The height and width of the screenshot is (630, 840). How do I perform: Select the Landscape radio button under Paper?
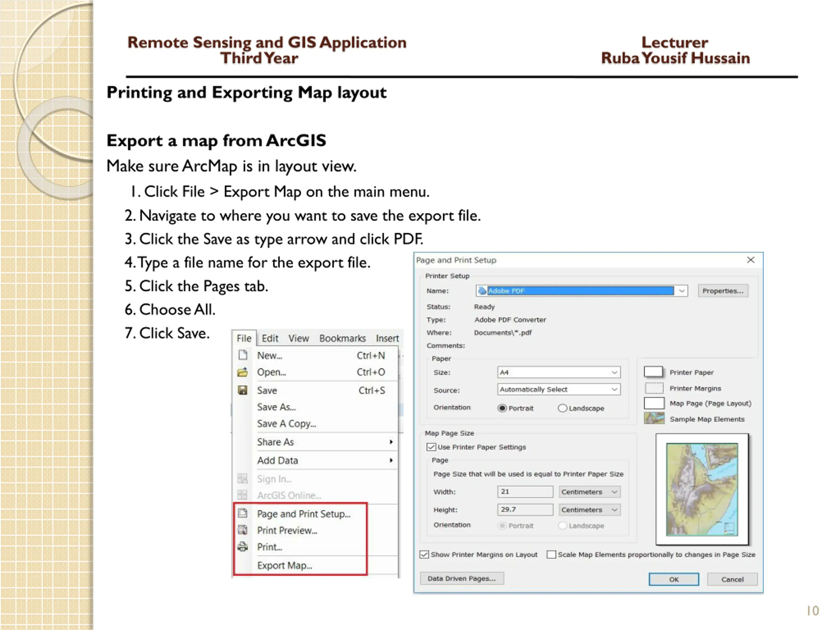point(562,408)
